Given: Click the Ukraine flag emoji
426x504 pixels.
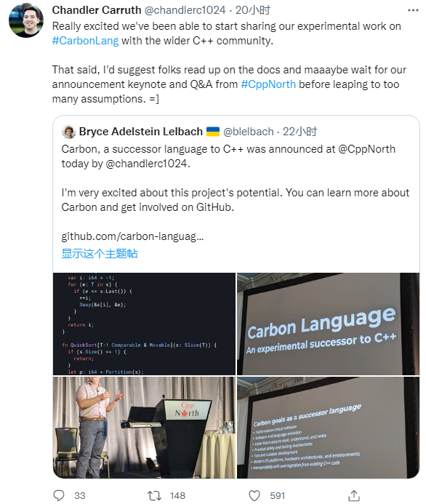Looking at the screenshot, I should click(213, 132).
